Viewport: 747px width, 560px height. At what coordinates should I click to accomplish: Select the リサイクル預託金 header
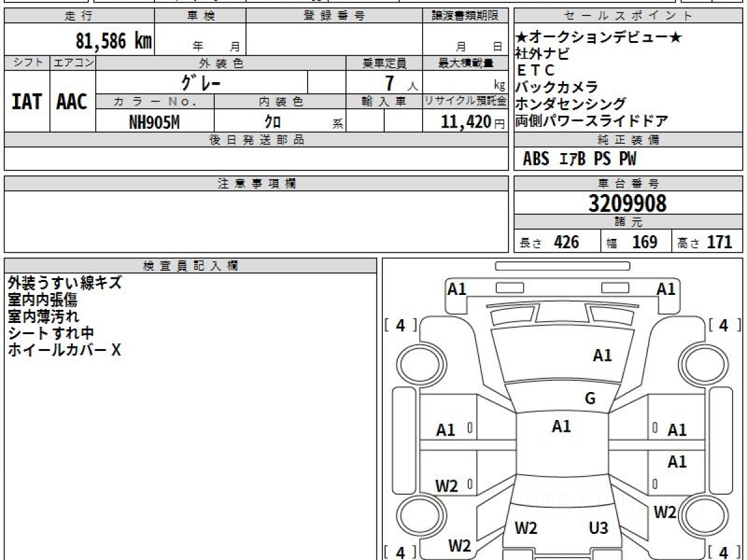point(466,101)
